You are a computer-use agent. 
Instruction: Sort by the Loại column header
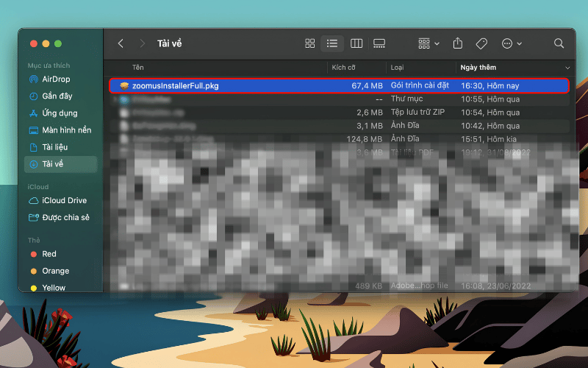[x=397, y=68]
